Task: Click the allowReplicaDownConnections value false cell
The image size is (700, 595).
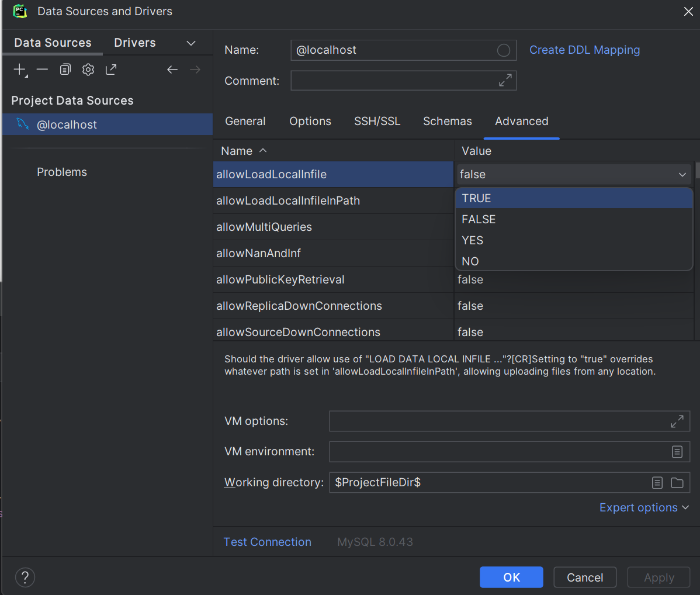Action: (574, 306)
